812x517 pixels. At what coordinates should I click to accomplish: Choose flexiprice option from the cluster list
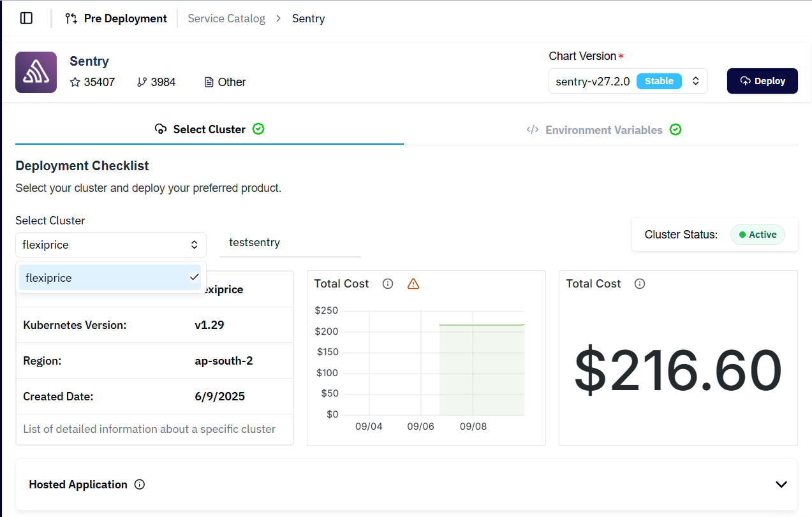tap(110, 278)
